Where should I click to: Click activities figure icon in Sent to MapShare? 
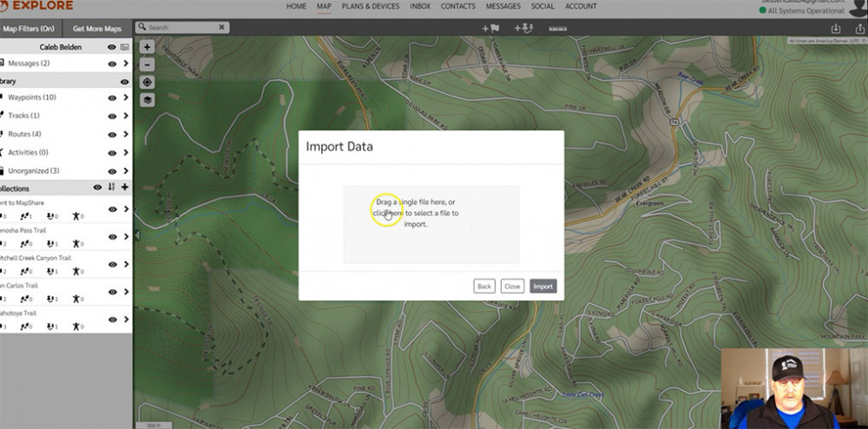(x=78, y=216)
